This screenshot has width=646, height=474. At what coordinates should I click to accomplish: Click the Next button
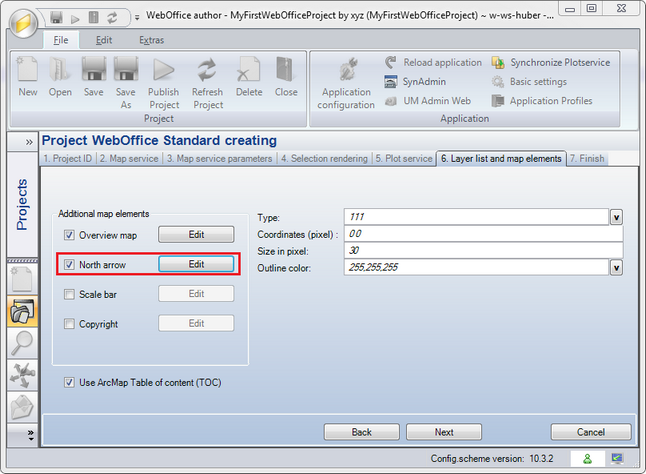[444, 432]
